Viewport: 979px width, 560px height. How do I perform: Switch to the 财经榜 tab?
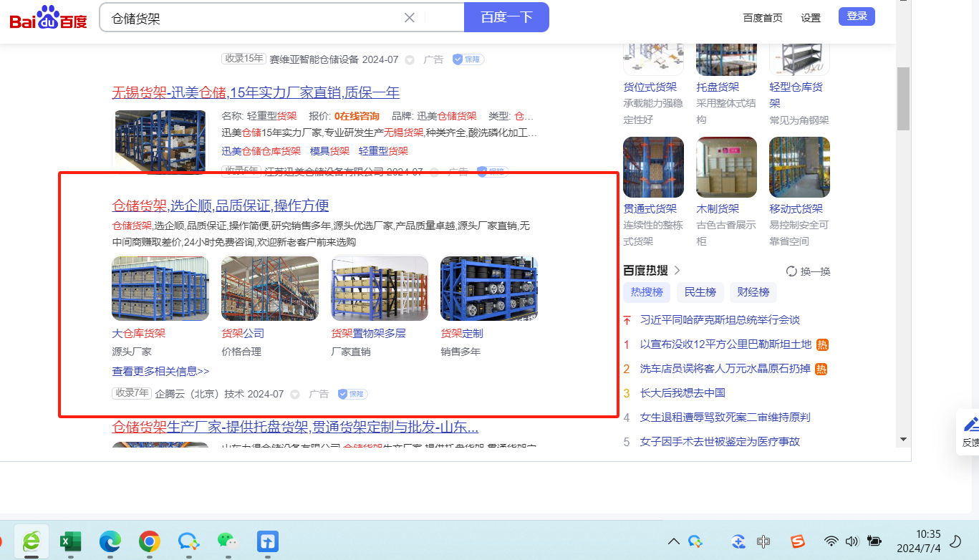[753, 292]
